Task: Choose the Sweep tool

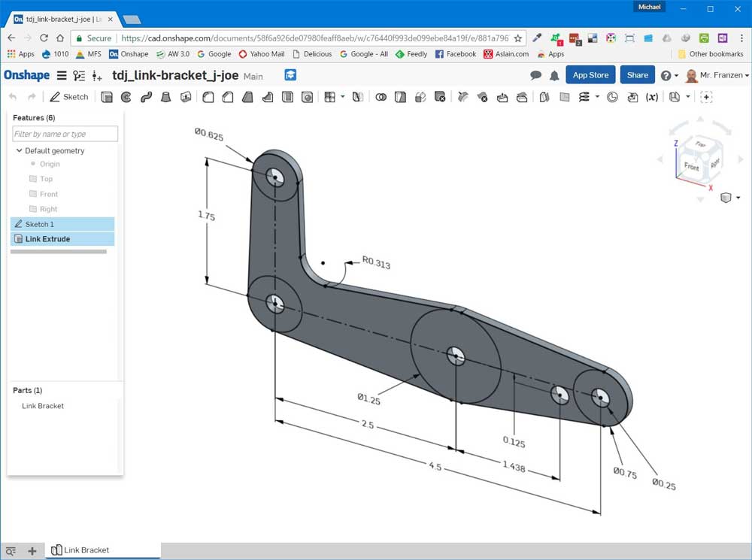Action: pyautogui.click(x=146, y=97)
